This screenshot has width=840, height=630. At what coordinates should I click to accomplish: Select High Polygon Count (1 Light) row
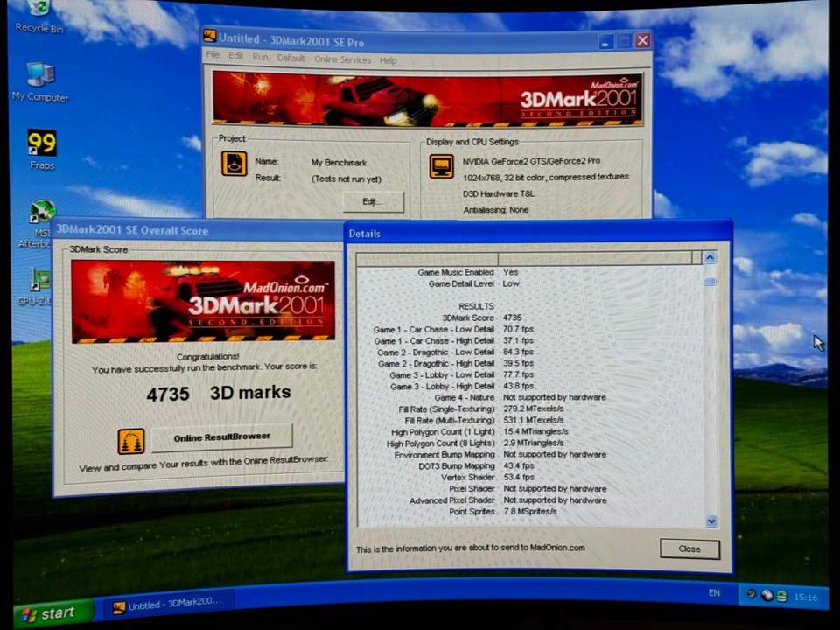coord(530,431)
